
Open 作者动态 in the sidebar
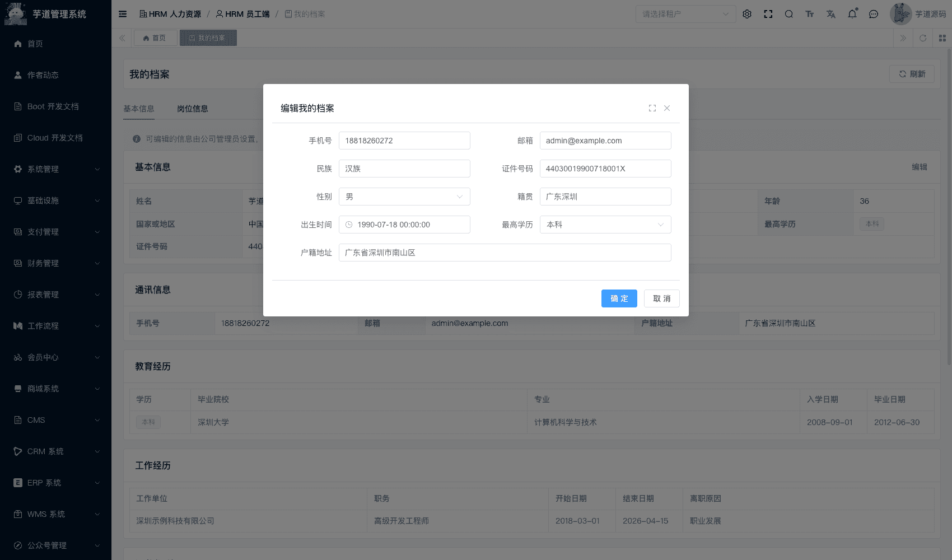(56, 75)
